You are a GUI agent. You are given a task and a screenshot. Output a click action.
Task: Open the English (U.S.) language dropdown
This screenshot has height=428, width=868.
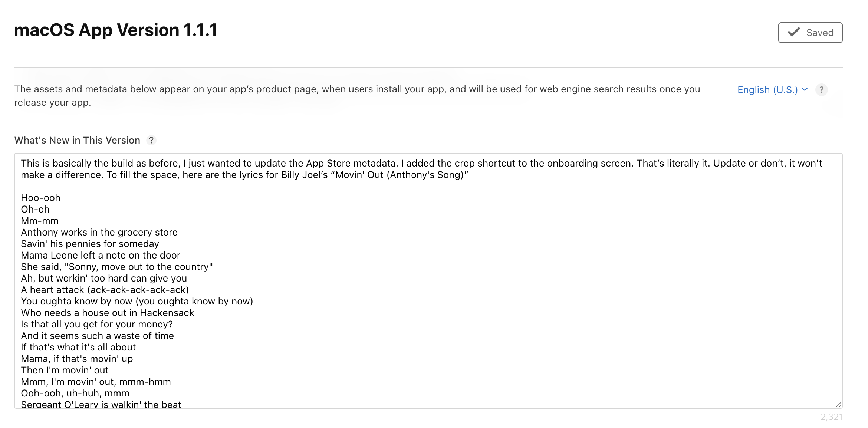point(767,90)
